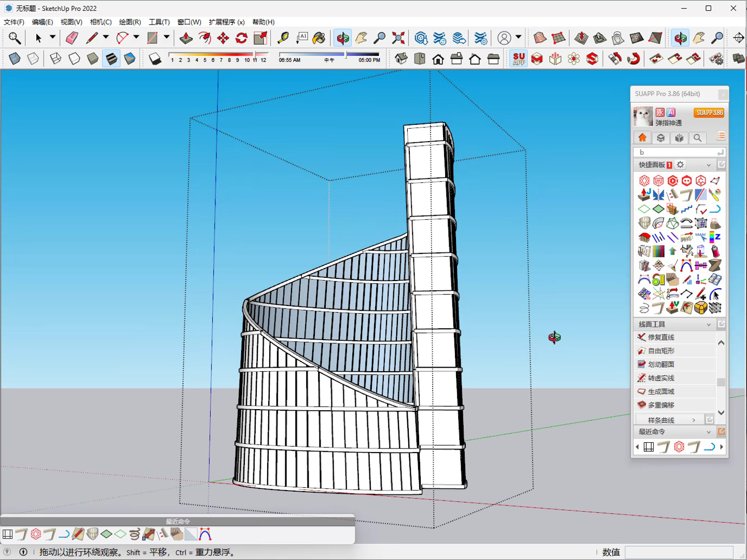Collapse the 线面工具 section chevron
The width and height of the screenshot is (747, 560).
click(x=709, y=325)
